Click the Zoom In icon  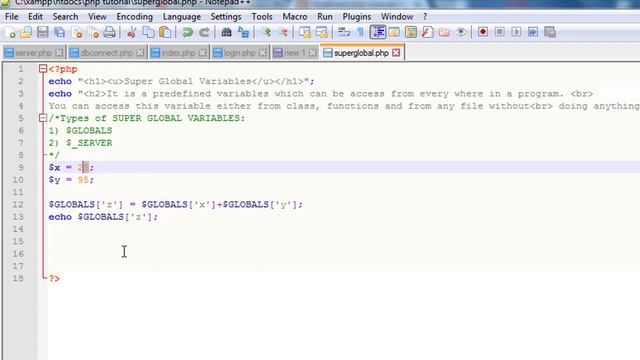pyautogui.click(x=266, y=32)
